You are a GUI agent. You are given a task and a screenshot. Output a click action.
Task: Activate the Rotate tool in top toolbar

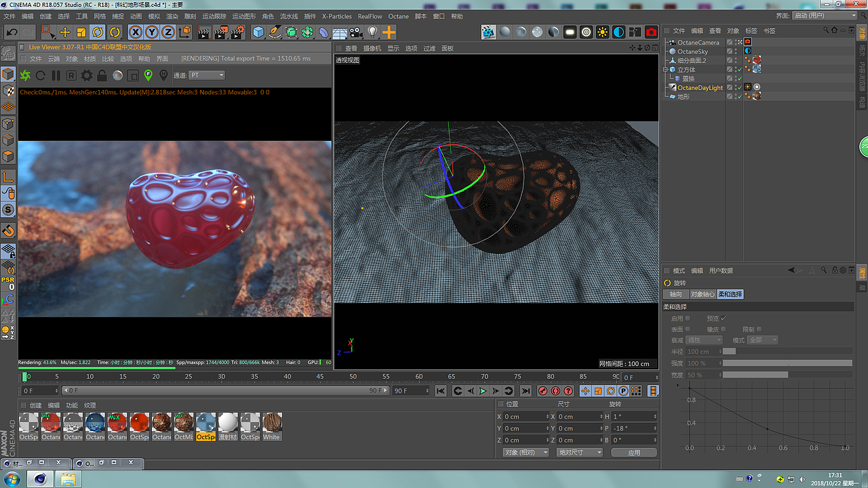tap(98, 32)
